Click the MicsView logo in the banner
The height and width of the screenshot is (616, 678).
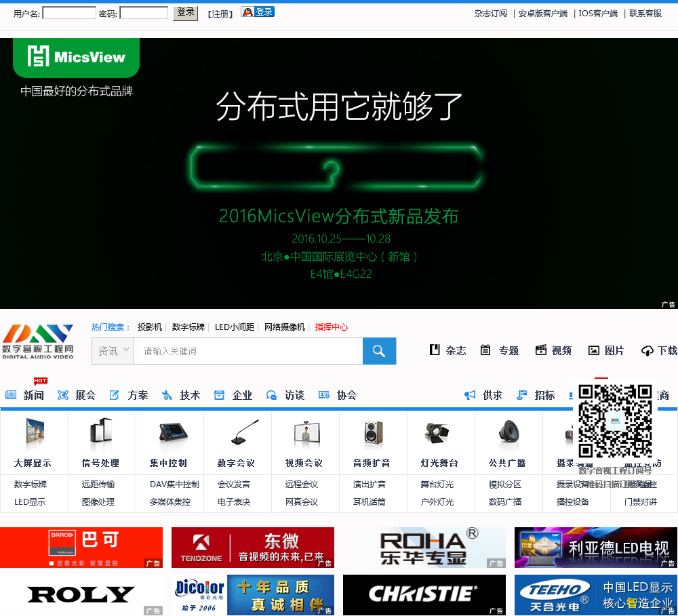[76, 57]
